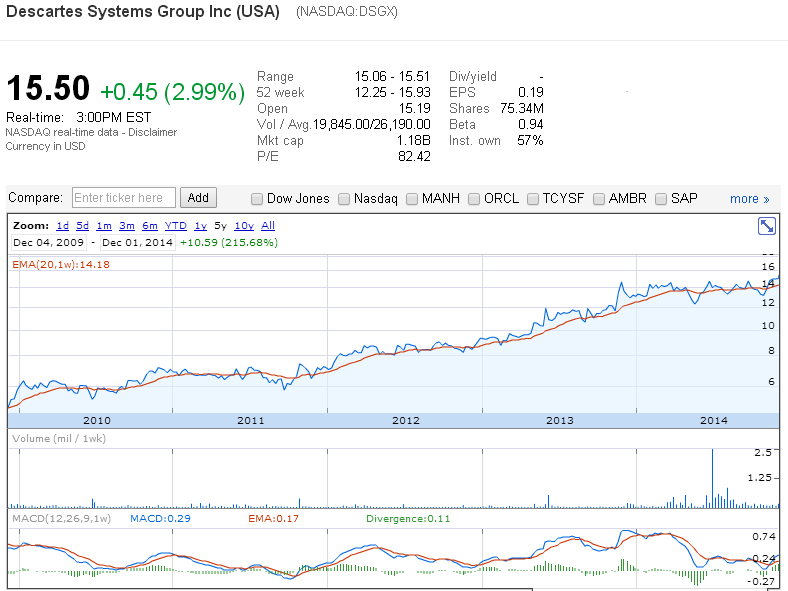Switch chart zoom to 5d
This screenshot has height=591, width=788.
82,226
